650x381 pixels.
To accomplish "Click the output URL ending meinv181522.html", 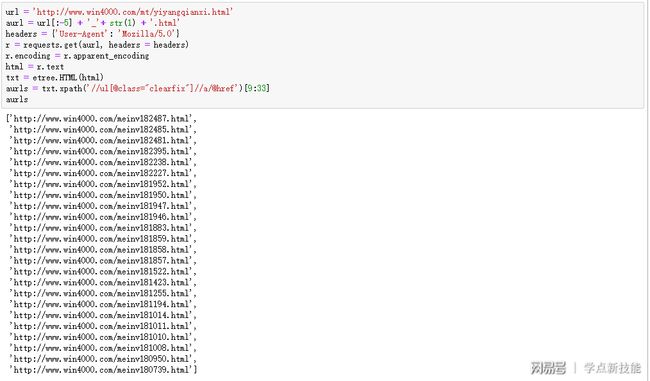I will 103,272.
